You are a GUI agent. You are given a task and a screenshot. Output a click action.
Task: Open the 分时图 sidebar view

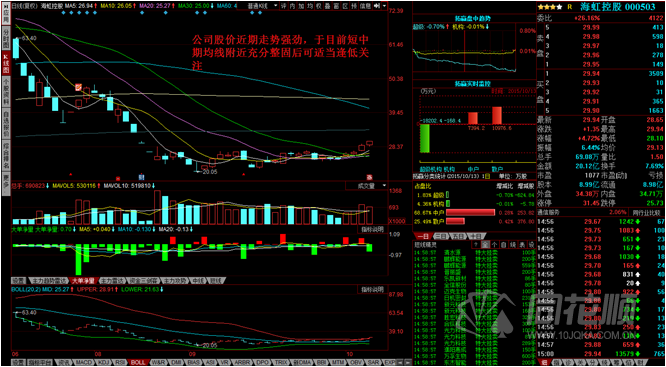click(6, 38)
